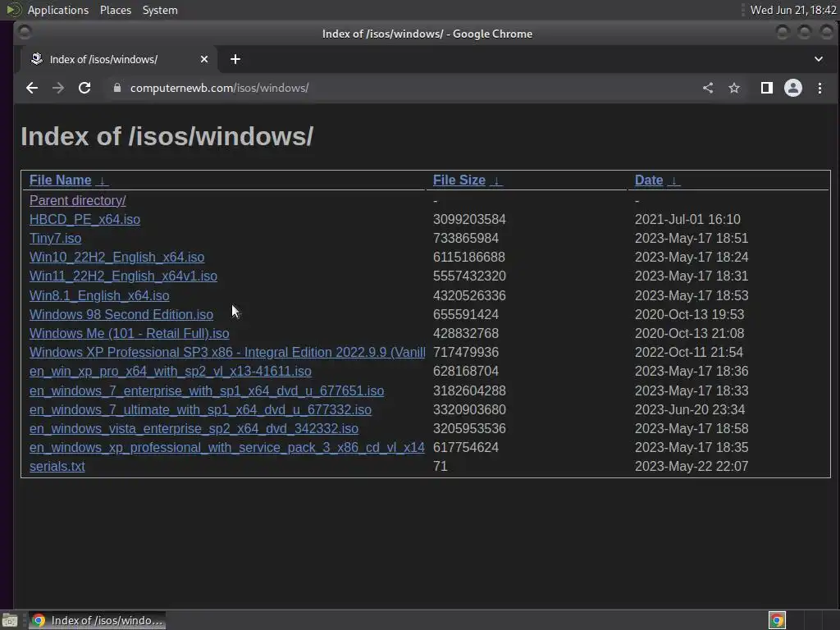This screenshot has height=630, width=840.
Task: Click date 2021-Jul-01 16:10
Action: 687,220
